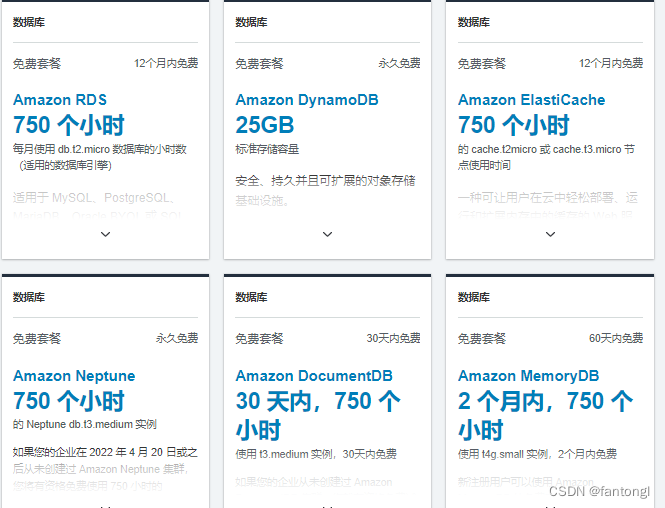This screenshot has height=508, width=665.
Task: Click 免费套餐 label on MemoryDB card
Action: [x=482, y=338]
